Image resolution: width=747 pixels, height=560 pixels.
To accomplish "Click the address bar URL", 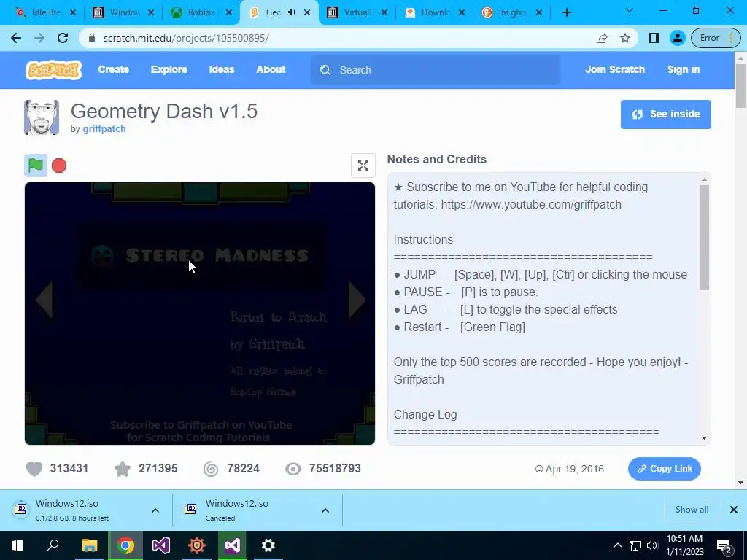I will (x=186, y=38).
